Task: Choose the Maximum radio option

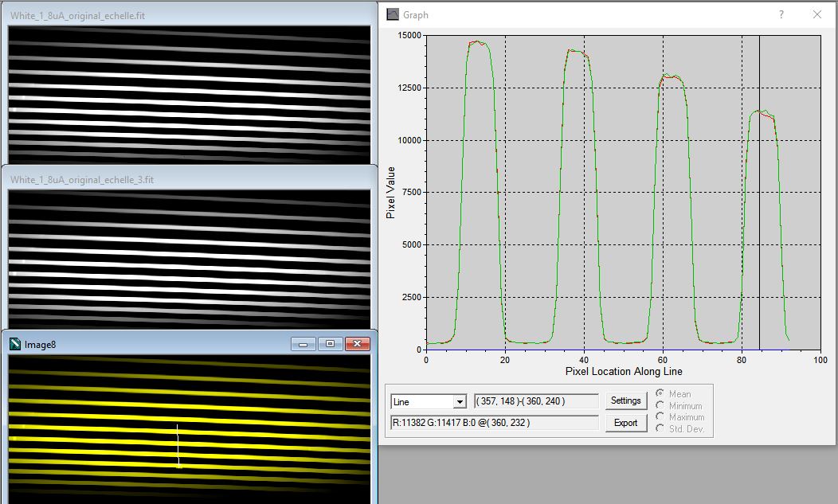Action: pyautogui.click(x=660, y=416)
